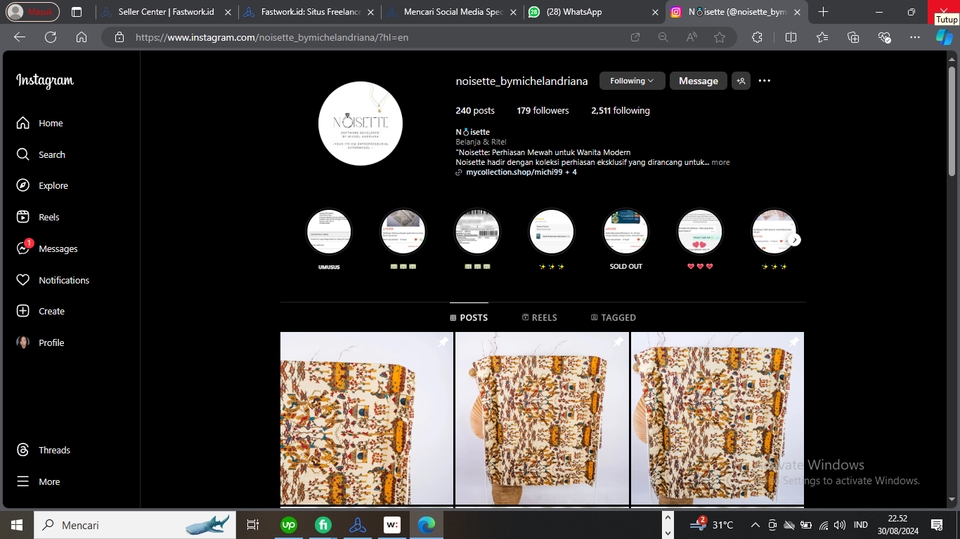
Task: Click the Message button
Action: click(x=698, y=81)
